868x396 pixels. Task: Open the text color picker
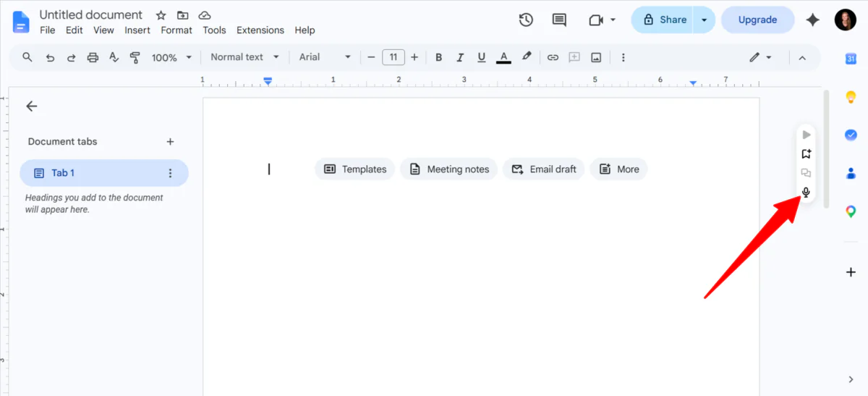[x=503, y=57]
